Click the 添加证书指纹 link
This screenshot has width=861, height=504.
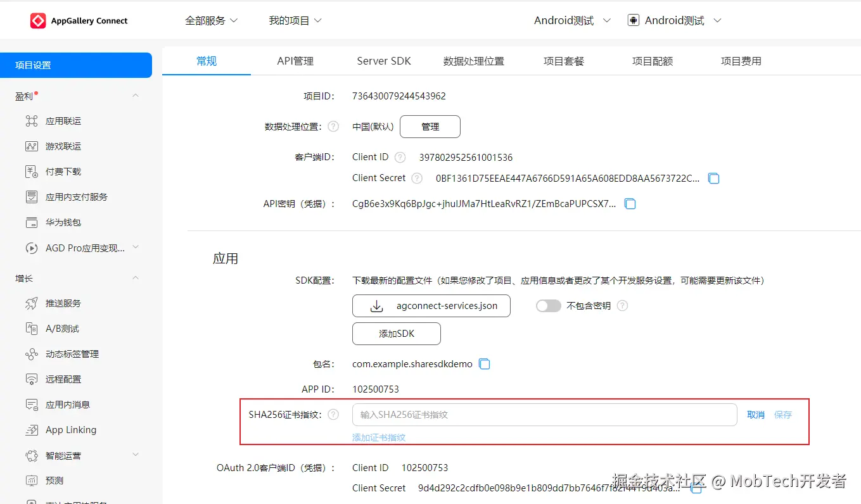click(379, 438)
